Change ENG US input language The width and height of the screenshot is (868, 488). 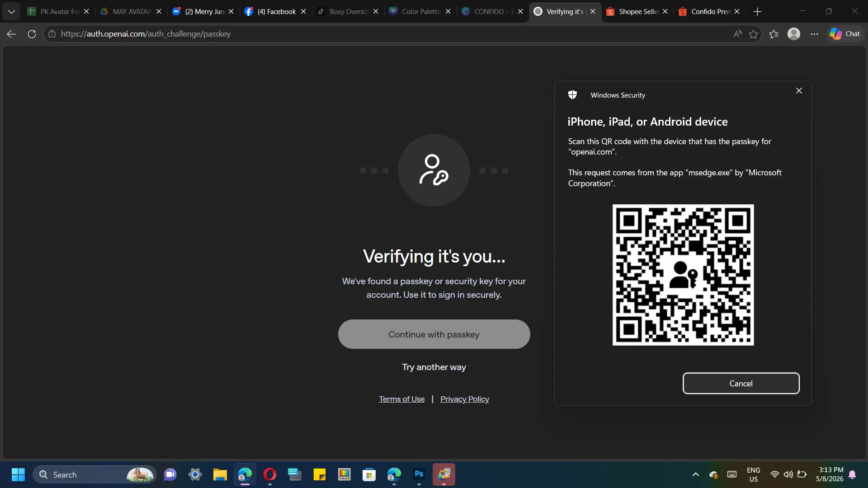(753, 475)
